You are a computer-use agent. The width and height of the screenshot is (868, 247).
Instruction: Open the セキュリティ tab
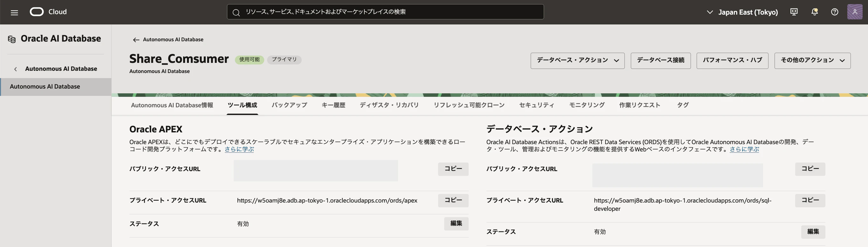click(x=537, y=105)
